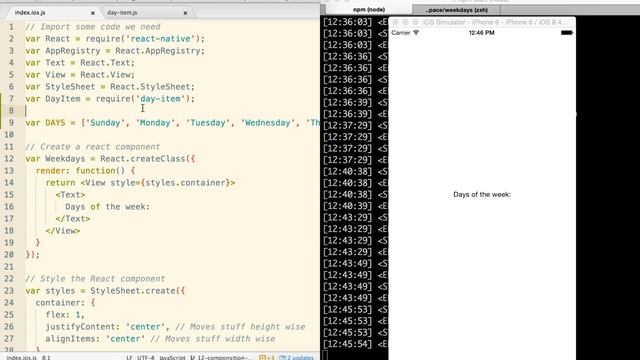Click 'flex: 1,' on line 25

(x=65, y=315)
